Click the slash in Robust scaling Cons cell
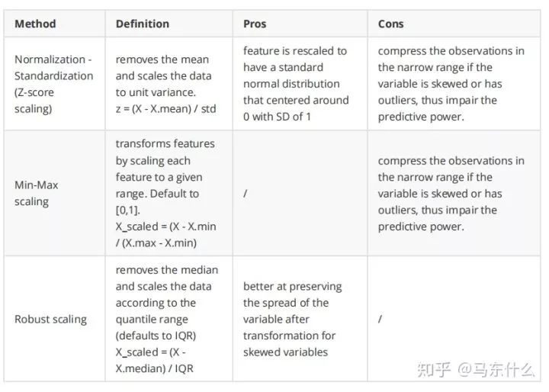 point(380,319)
